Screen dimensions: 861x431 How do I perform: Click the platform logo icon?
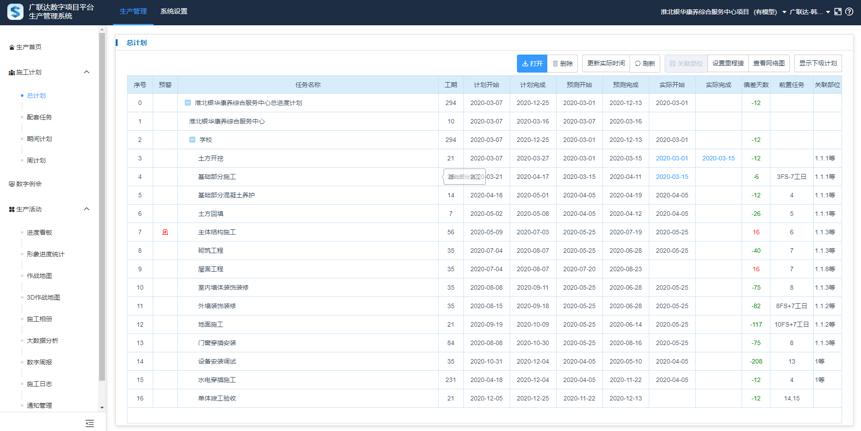tap(15, 12)
